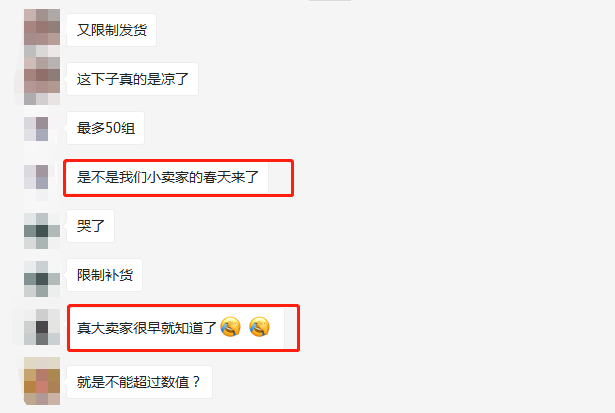The width and height of the screenshot is (615, 413).
Task: Click blank area inside red box after 春天来了
Action: (280, 177)
